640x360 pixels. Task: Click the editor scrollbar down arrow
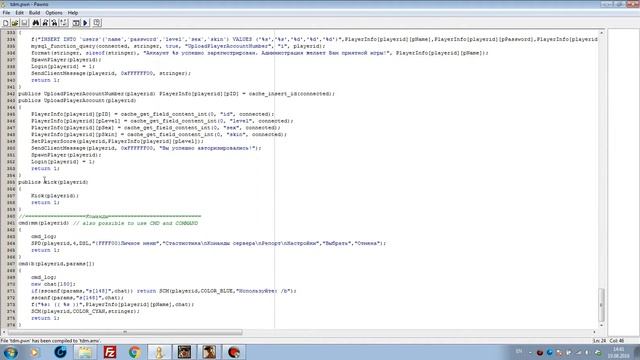[x=601, y=325]
